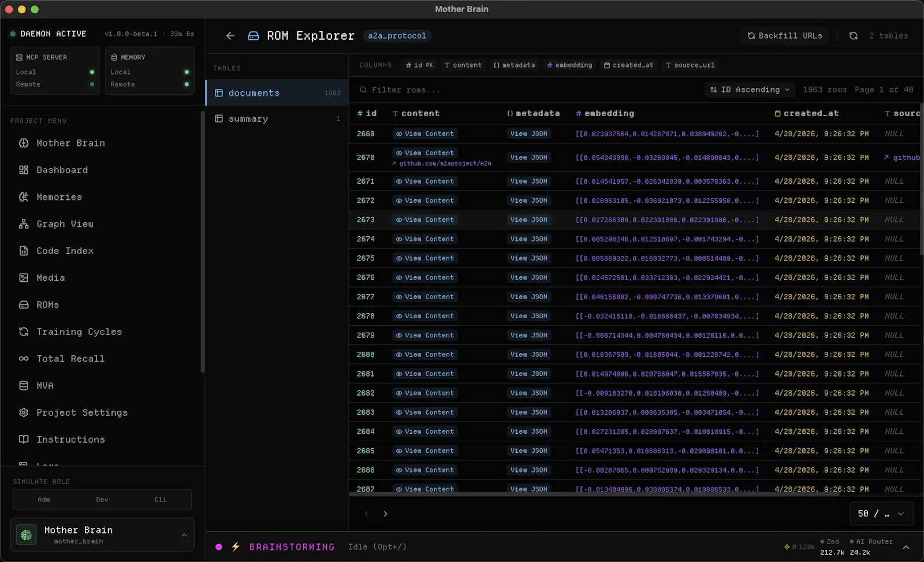Click the Backfill URLs button
The height and width of the screenshot is (562, 924).
click(x=785, y=36)
